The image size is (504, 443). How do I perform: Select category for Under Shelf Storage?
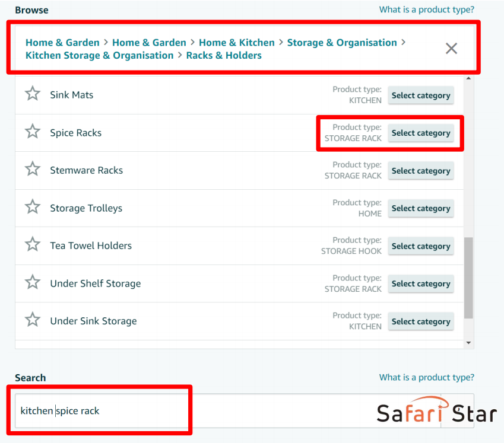(421, 284)
